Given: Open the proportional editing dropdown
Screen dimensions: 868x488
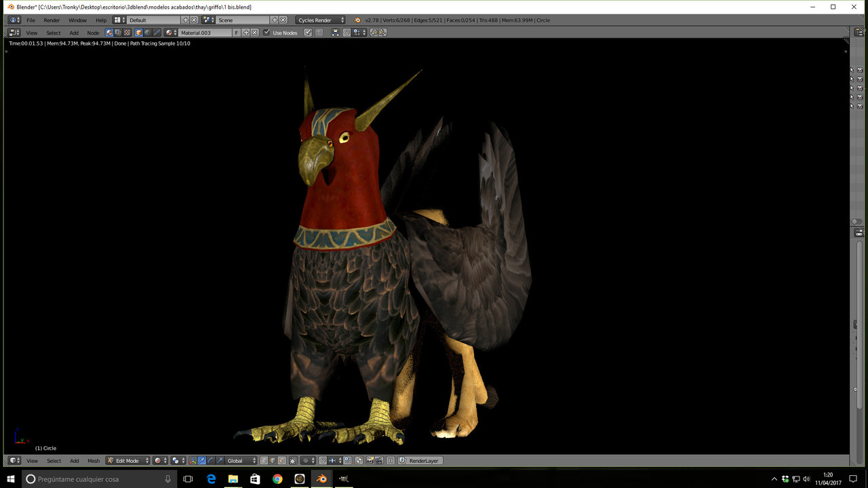Looking at the screenshot, I should click(308, 460).
